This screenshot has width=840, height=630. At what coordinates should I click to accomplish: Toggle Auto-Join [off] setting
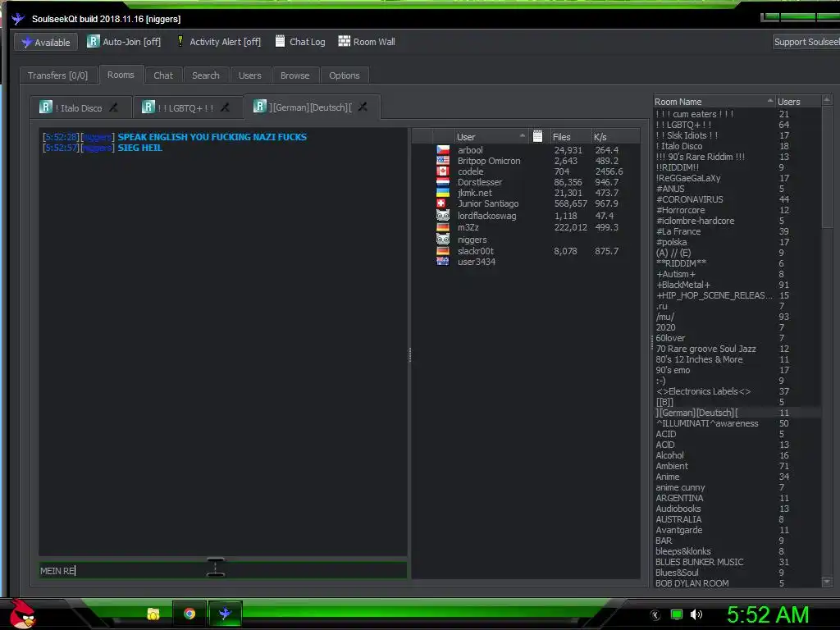pyautogui.click(x=124, y=41)
